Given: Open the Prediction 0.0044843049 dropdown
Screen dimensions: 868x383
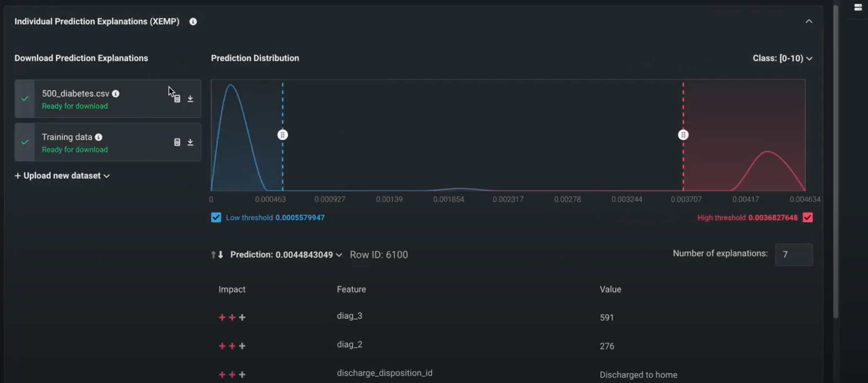Looking at the screenshot, I should 286,255.
